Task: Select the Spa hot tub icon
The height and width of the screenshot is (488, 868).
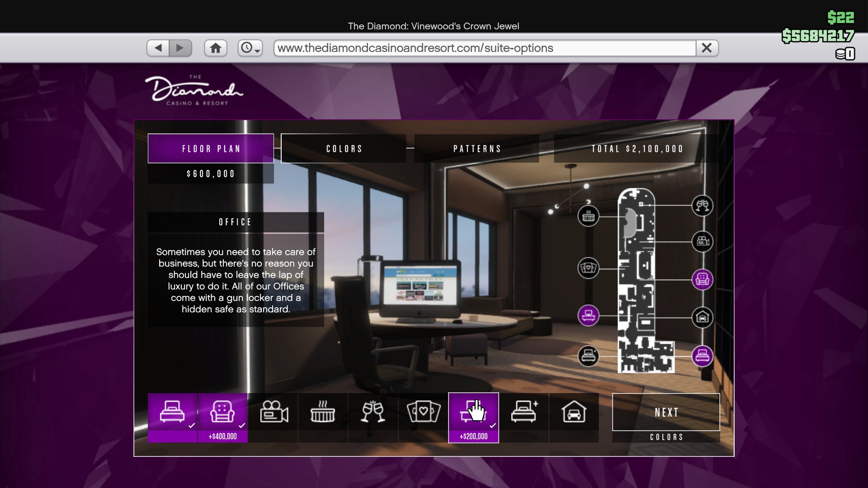Action: coord(323,412)
